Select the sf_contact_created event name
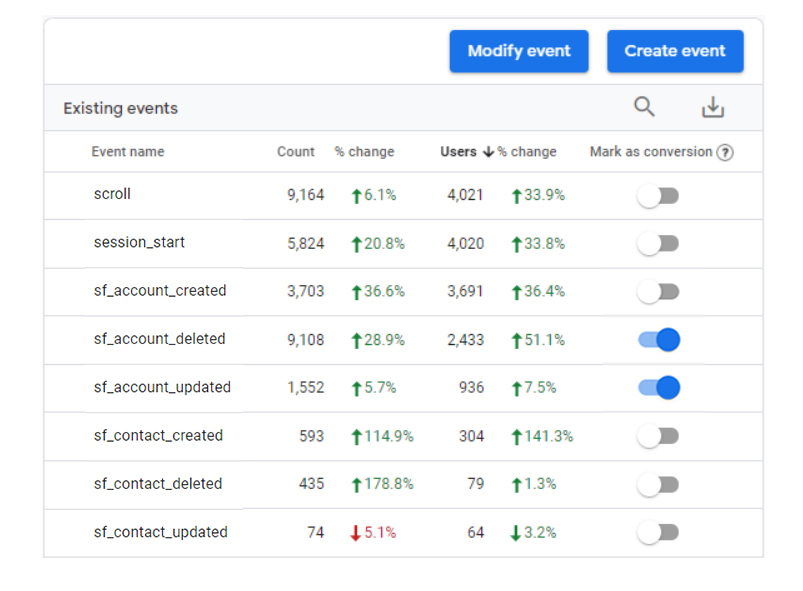 coord(158,435)
